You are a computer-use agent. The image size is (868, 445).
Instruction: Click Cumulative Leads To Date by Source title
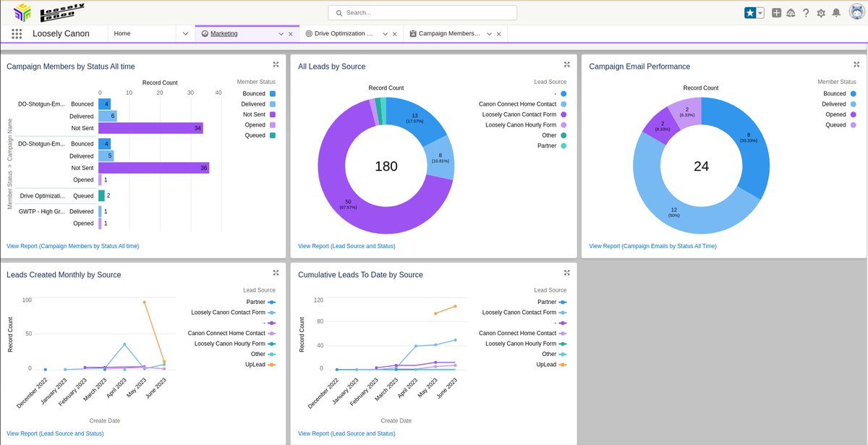point(360,275)
